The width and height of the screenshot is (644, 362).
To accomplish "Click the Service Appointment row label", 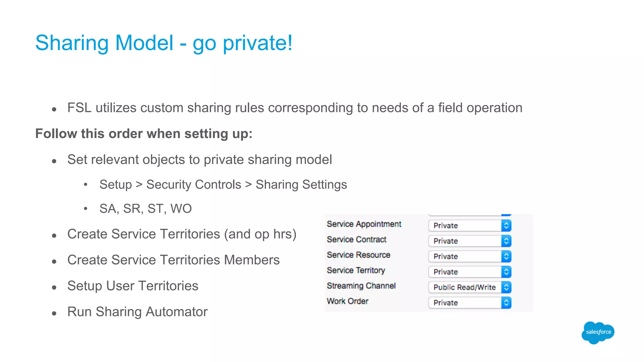I will click(364, 224).
